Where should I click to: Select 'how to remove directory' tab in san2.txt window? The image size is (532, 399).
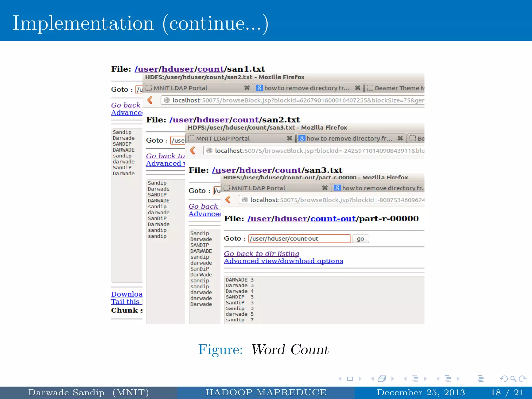pos(308,88)
